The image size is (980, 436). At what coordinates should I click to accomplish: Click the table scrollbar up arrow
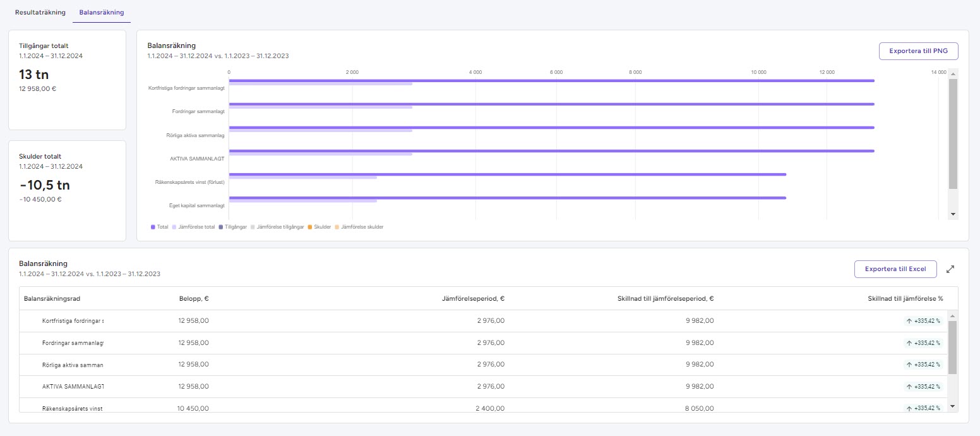[x=953, y=315]
